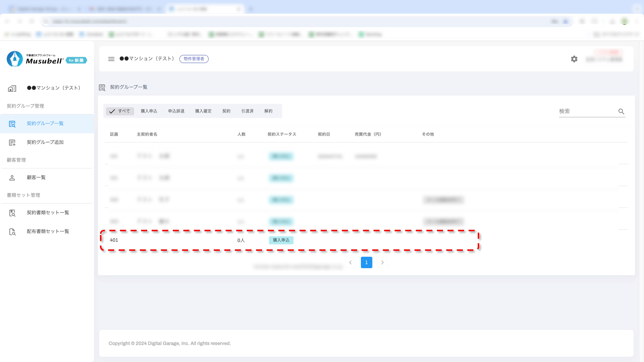Filter by 購入確定 status
Image resolution: width=644 pixels, height=362 pixels.
203,111
